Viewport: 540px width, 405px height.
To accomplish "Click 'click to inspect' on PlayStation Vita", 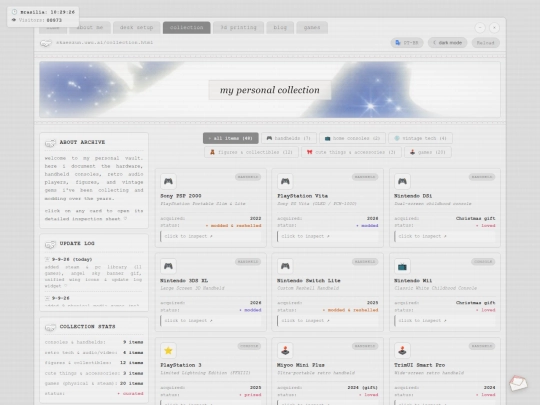I will click(328, 236).
